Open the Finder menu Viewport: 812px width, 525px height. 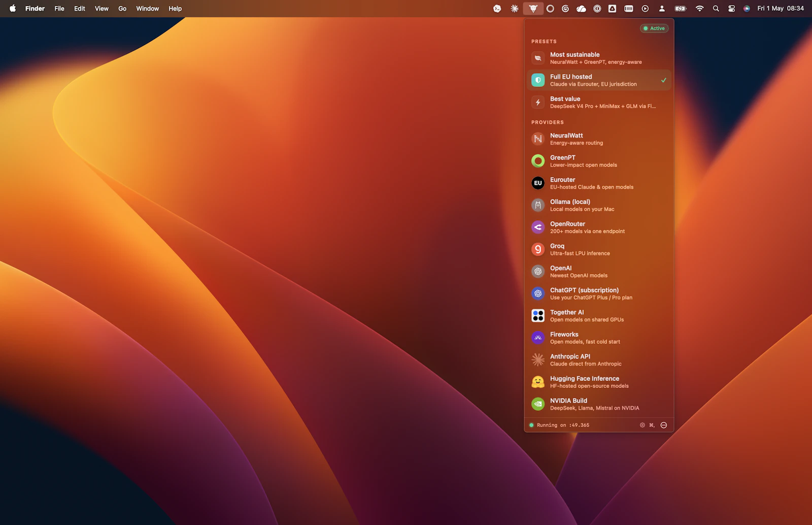(x=35, y=9)
